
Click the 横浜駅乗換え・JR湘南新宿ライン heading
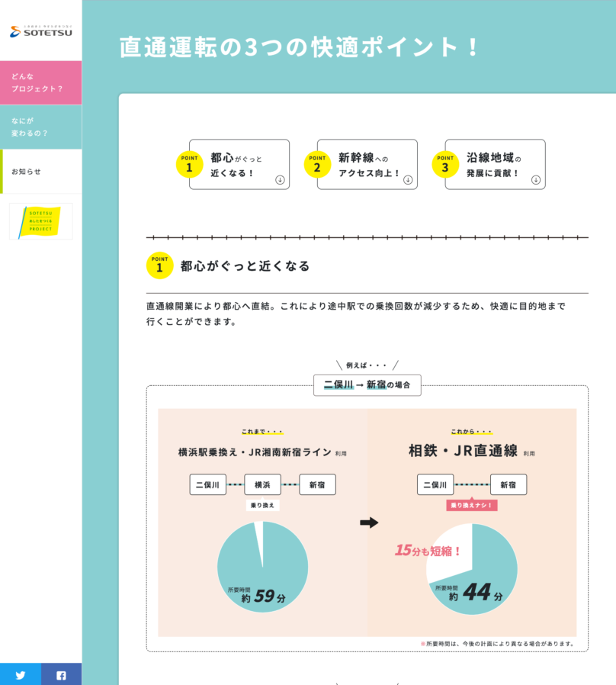pos(255,452)
